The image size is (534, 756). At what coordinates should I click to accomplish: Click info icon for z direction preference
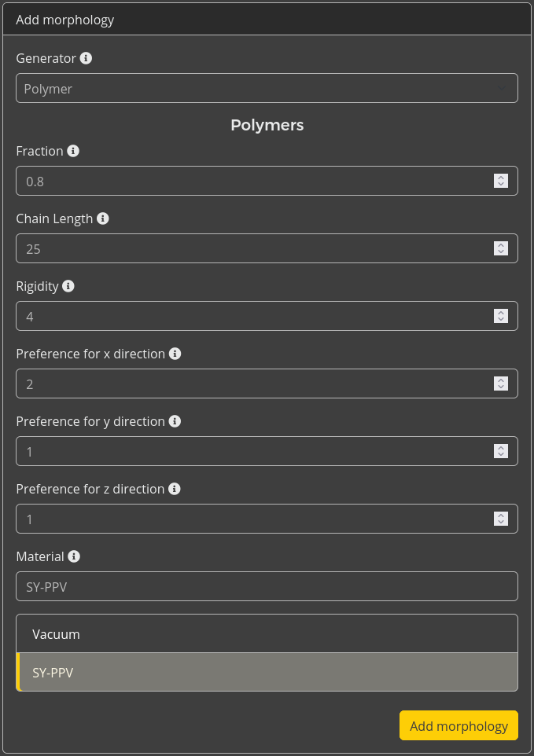[x=175, y=489]
